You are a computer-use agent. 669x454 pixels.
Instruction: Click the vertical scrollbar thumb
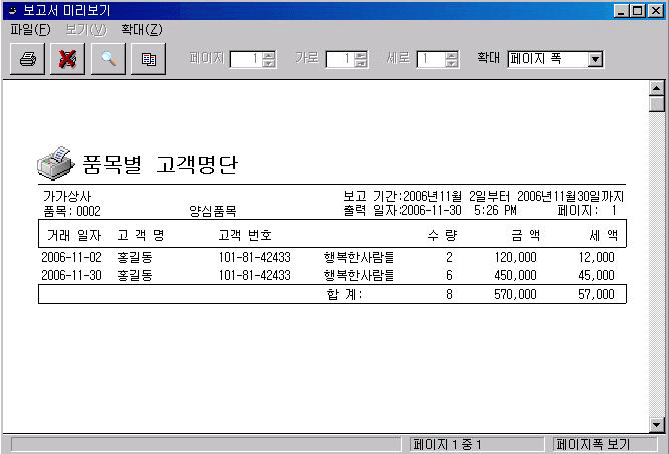point(657,104)
